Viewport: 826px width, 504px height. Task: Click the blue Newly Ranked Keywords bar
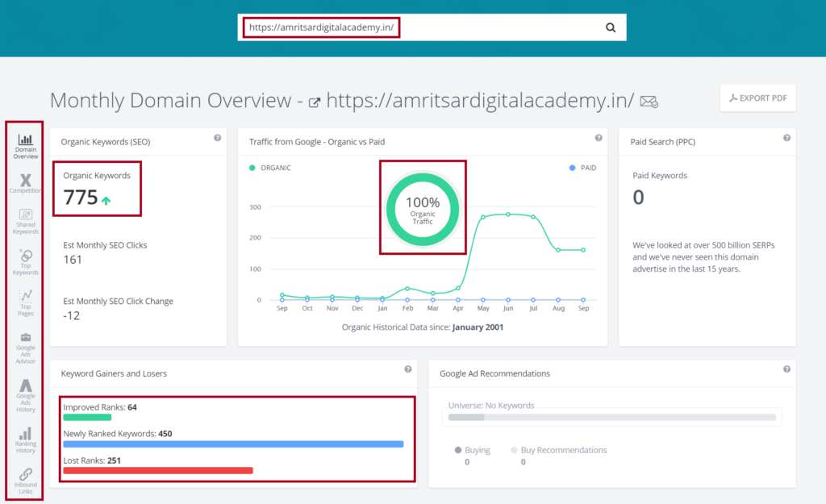(233, 444)
